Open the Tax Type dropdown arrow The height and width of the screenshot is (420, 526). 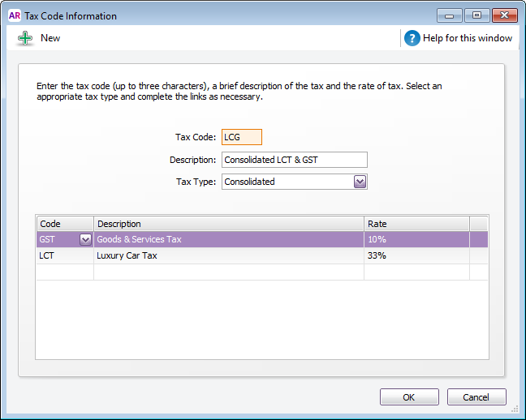coord(360,182)
